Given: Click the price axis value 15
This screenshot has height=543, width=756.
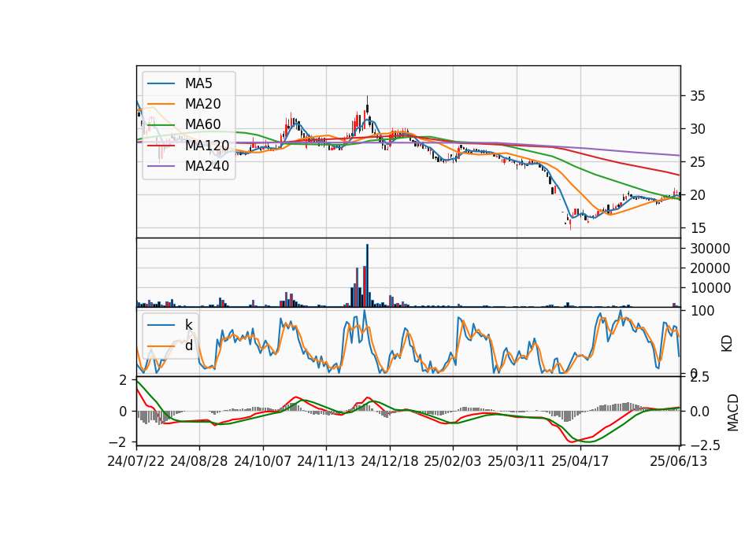Looking at the screenshot, I should coord(697,228).
